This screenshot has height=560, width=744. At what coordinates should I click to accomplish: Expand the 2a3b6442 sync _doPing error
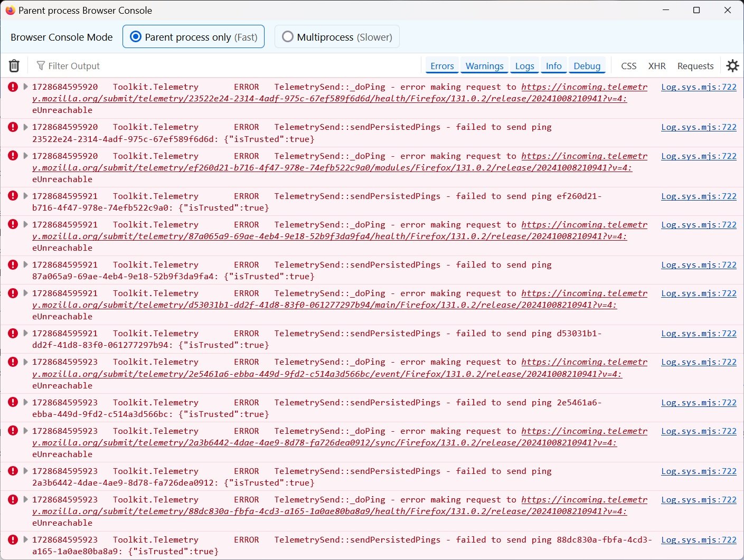[x=25, y=431]
